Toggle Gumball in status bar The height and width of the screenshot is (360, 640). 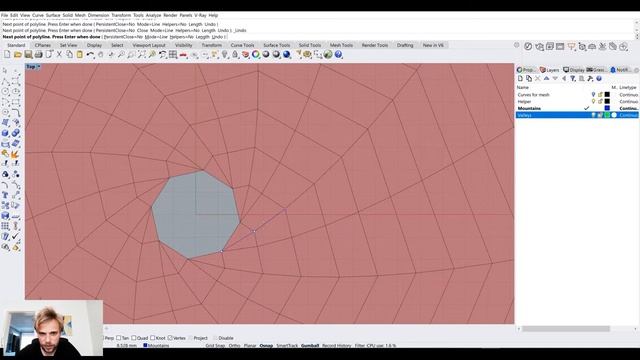[310, 345]
